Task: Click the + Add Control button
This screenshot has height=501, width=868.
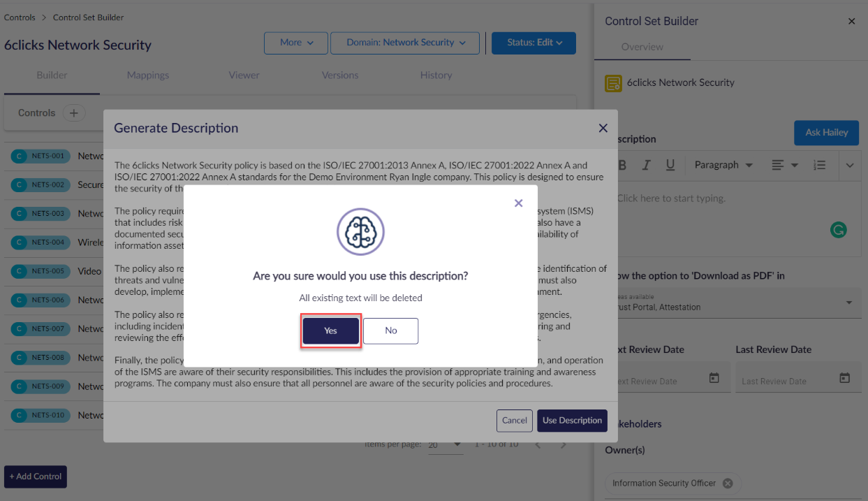Action: coord(36,477)
